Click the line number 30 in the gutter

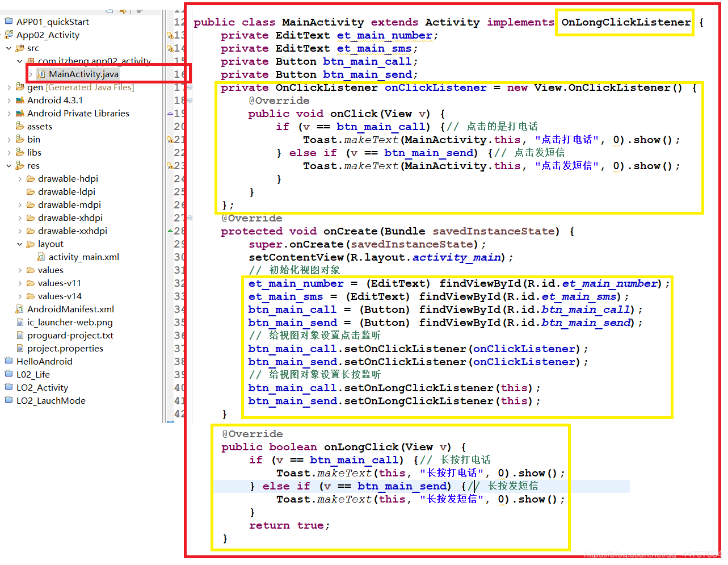tap(179, 257)
